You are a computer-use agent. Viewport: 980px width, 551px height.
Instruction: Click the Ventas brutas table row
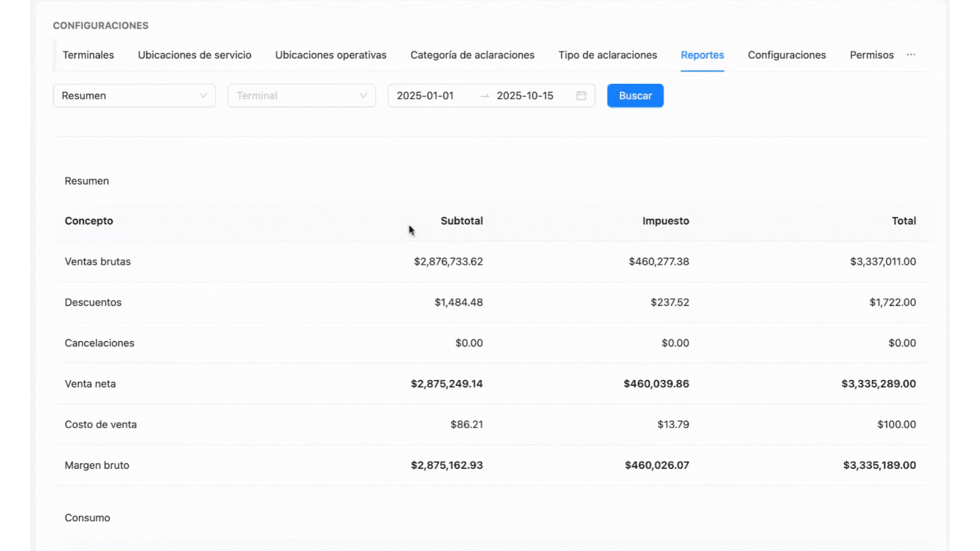(x=97, y=262)
